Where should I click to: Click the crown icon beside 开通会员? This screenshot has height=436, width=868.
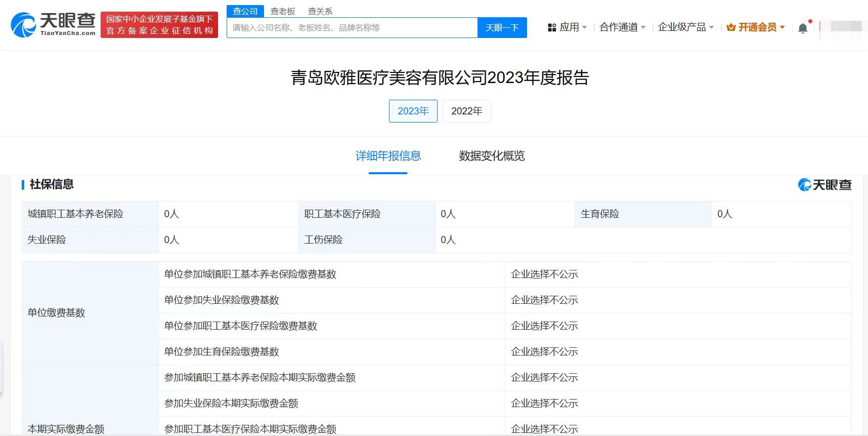731,27
